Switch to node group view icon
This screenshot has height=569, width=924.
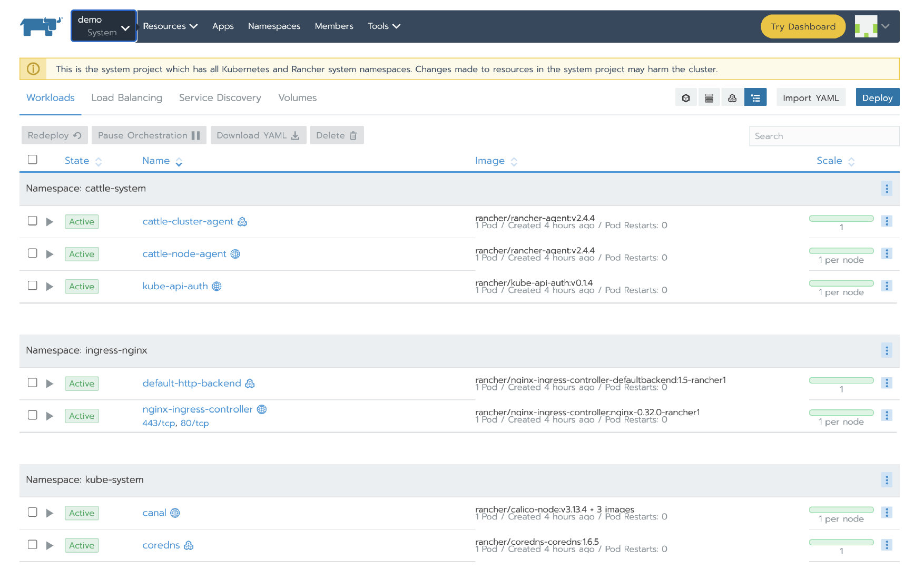coord(709,97)
